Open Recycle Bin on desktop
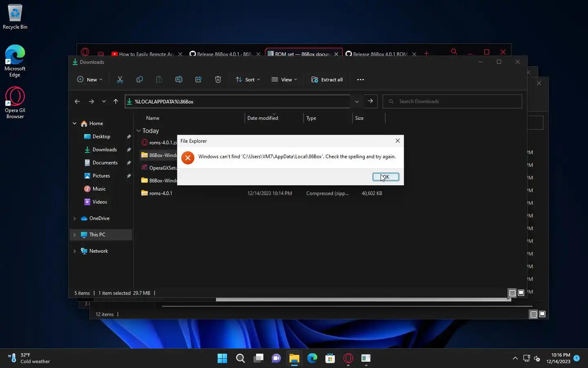The height and width of the screenshot is (368, 588). pos(15,17)
